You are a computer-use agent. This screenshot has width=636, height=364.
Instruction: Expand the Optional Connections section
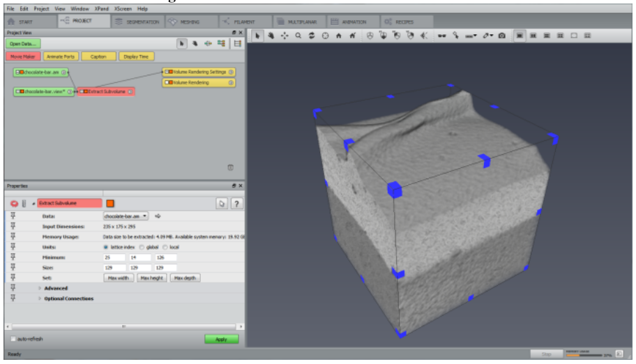pyautogui.click(x=40, y=298)
